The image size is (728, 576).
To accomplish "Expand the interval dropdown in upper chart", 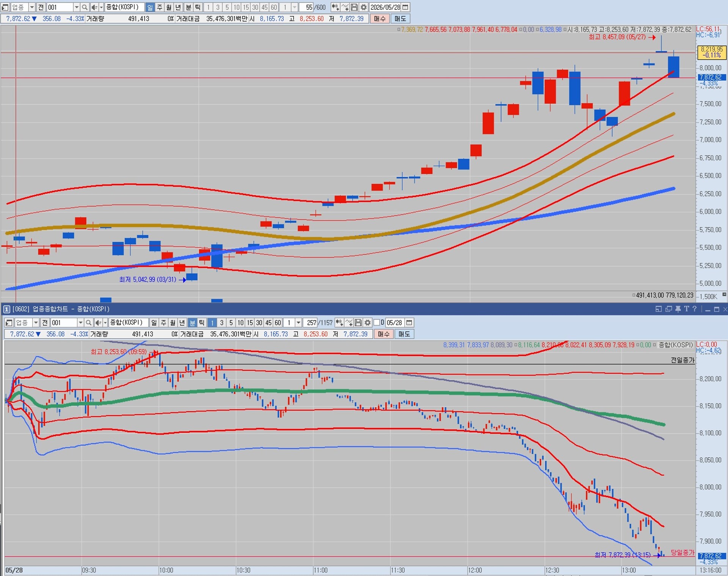I will 294,7.
